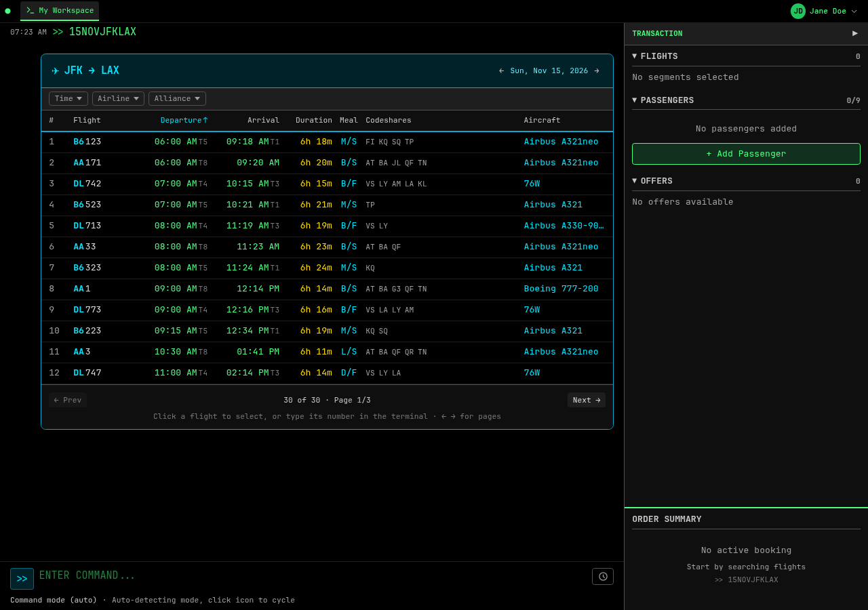This screenshot has height=610, width=868.
Task: Select flight B6 323 row
Action: click(x=327, y=268)
